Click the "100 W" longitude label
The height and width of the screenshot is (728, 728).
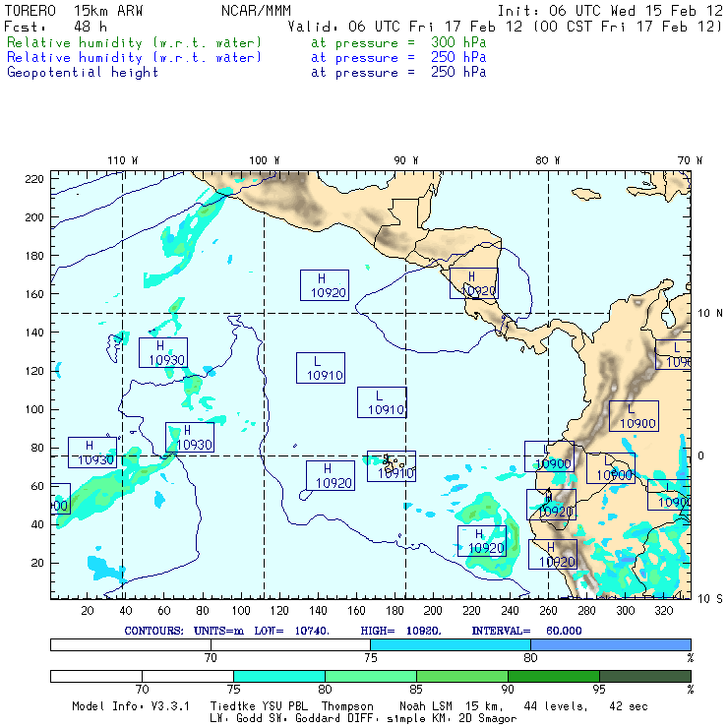pyautogui.click(x=265, y=160)
